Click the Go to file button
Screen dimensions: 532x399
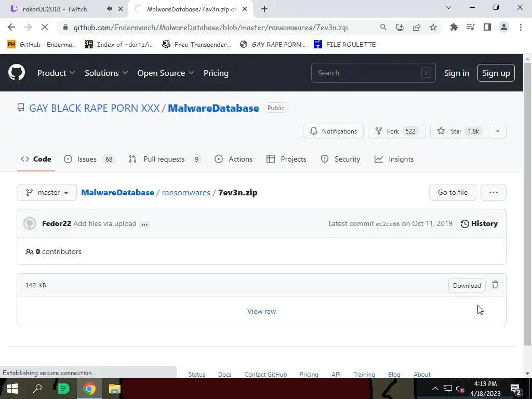[453, 192]
